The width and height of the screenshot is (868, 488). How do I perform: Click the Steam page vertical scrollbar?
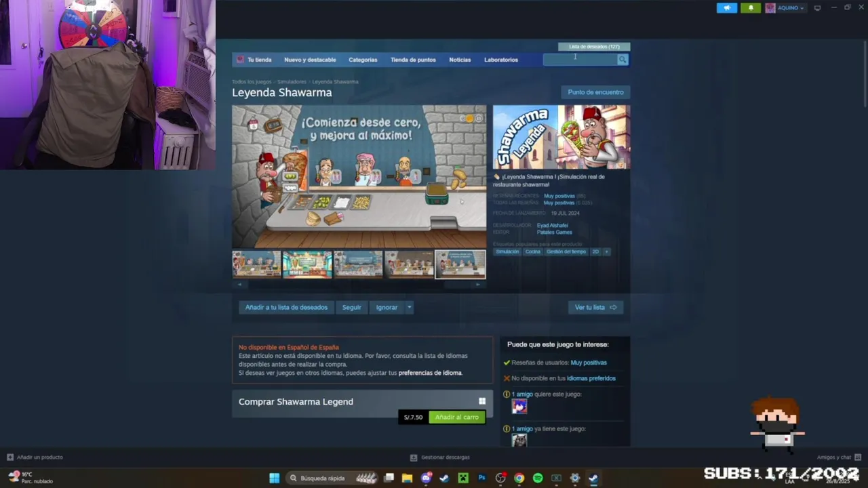(865, 75)
